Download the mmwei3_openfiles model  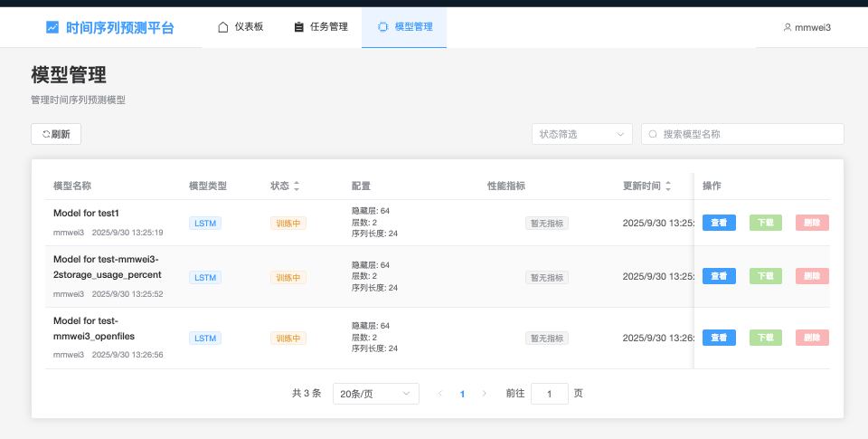[x=766, y=338]
